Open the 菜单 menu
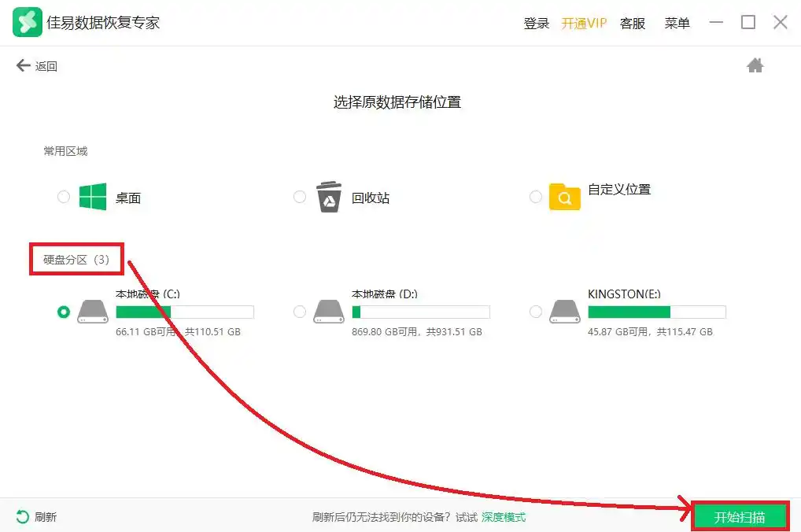801x532 pixels. tap(677, 24)
